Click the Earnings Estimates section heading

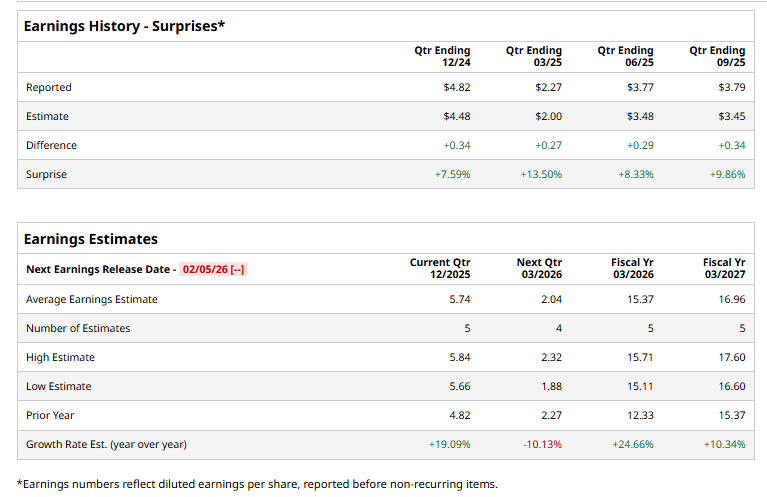pos(91,239)
